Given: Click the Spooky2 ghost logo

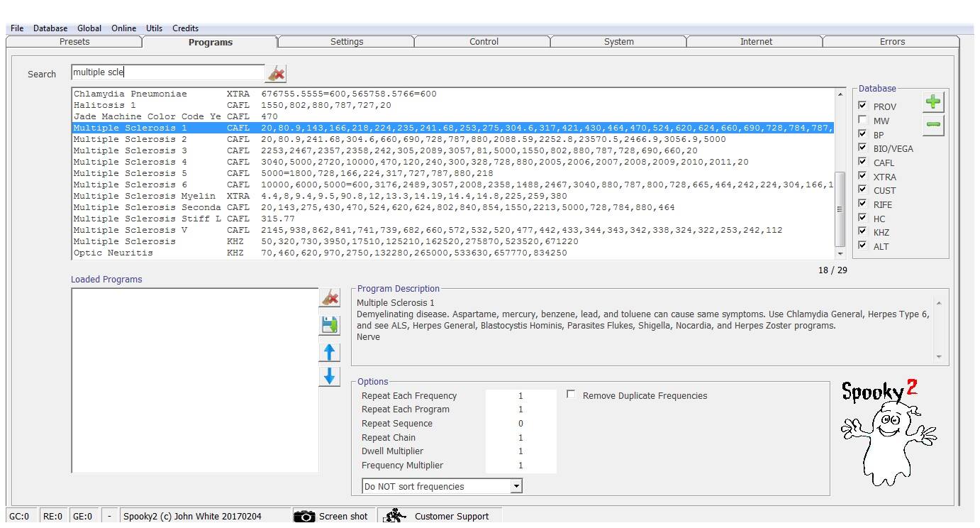Looking at the screenshot, I should [x=889, y=432].
